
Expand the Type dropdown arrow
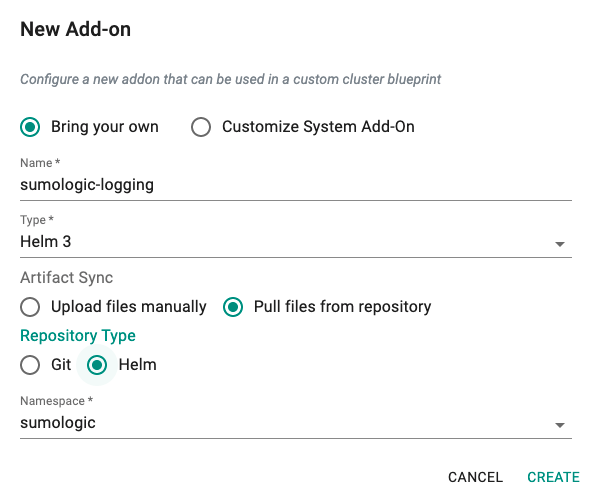click(560, 244)
